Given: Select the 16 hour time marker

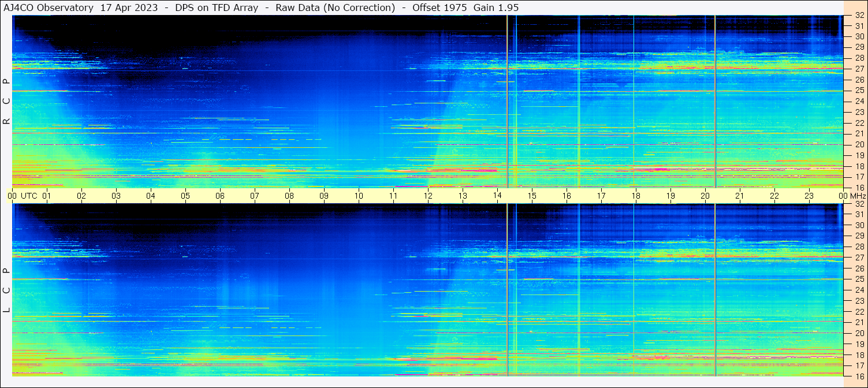Looking at the screenshot, I should click(x=567, y=196).
